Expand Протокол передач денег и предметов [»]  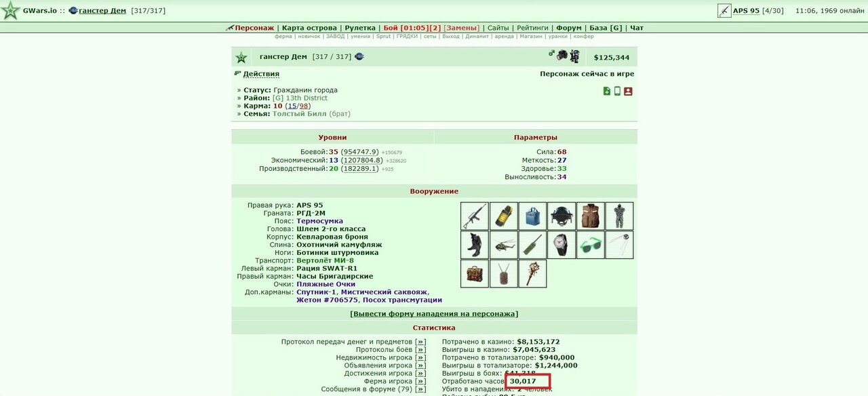[421, 342]
